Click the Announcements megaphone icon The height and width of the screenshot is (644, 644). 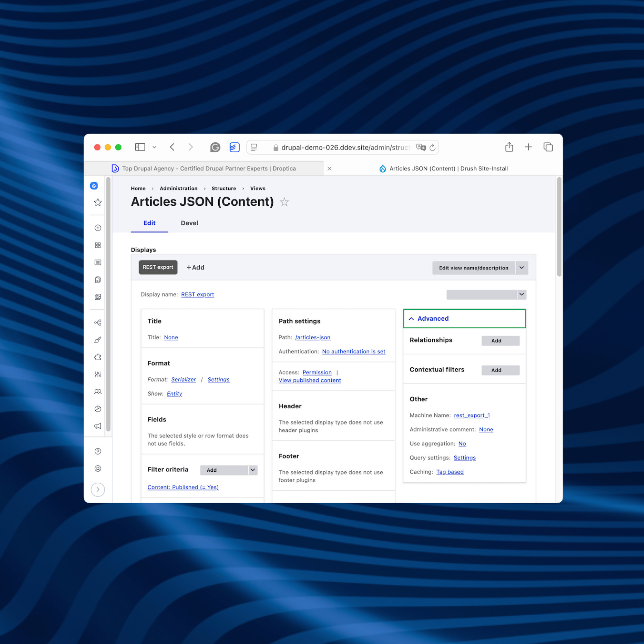click(x=97, y=426)
